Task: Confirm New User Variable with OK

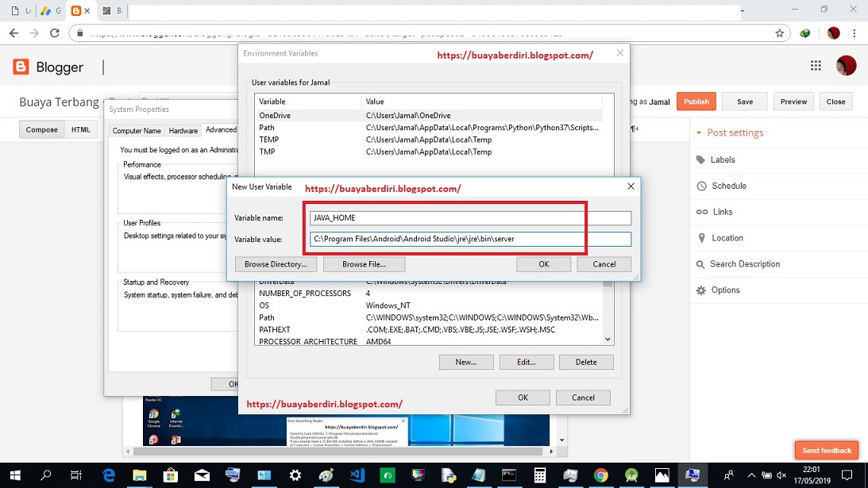Action: point(544,264)
